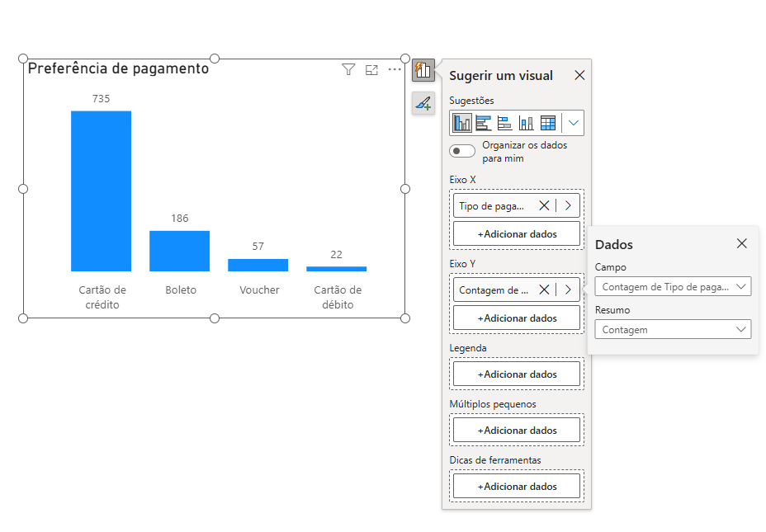Add data to 'Múltiplos pequenos' well

517,431
